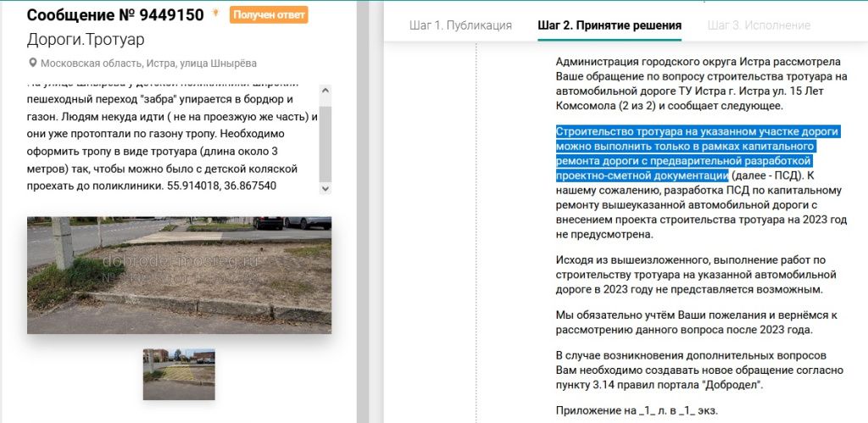The width and height of the screenshot is (868, 423).
Task: Switch to the 'Шаг 1. Публикация' tab
Action: point(460,25)
